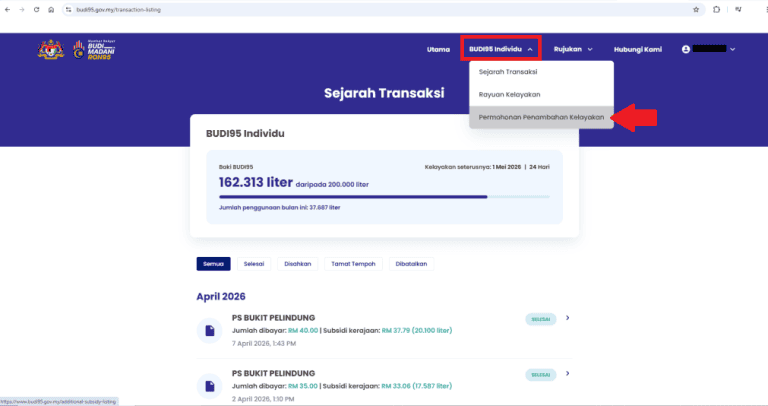Go to browser home button
This screenshot has height=406, width=768.
(52, 9)
